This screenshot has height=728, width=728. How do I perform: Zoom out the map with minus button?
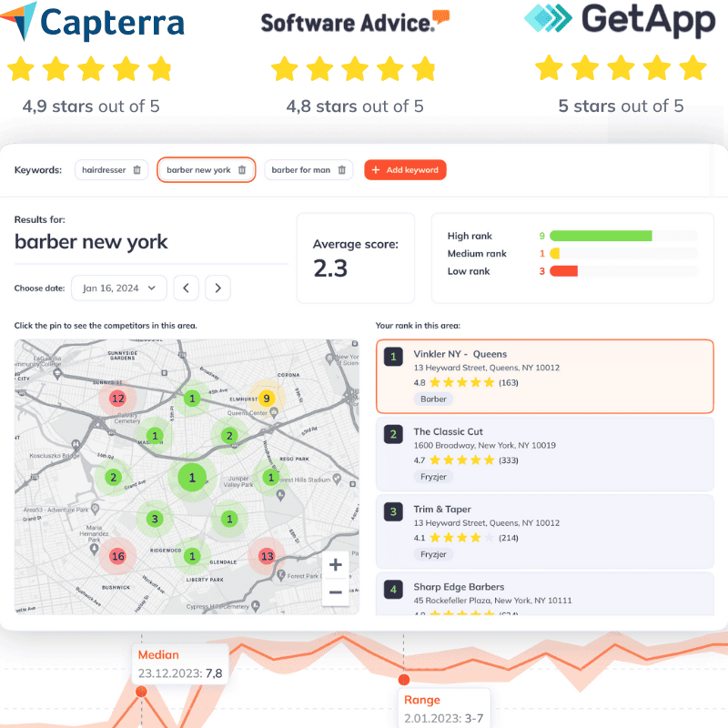[x=335, y=592]
